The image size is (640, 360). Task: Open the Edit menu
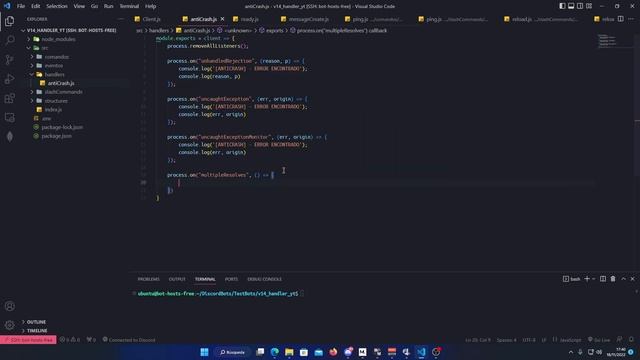tap(36, 6)
